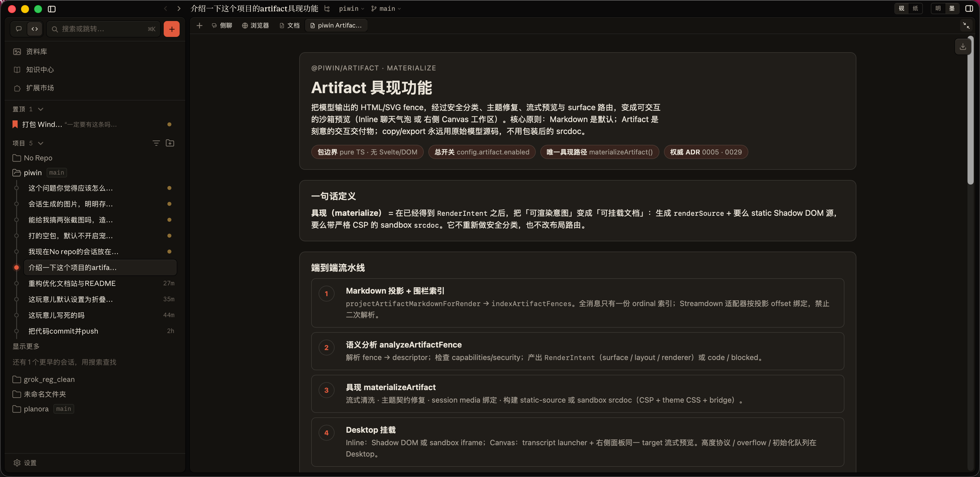Image resolution: width=980 pixels, height=477 pixels.
Task: Switch to 明 light mode
Action: coord(938,8)
